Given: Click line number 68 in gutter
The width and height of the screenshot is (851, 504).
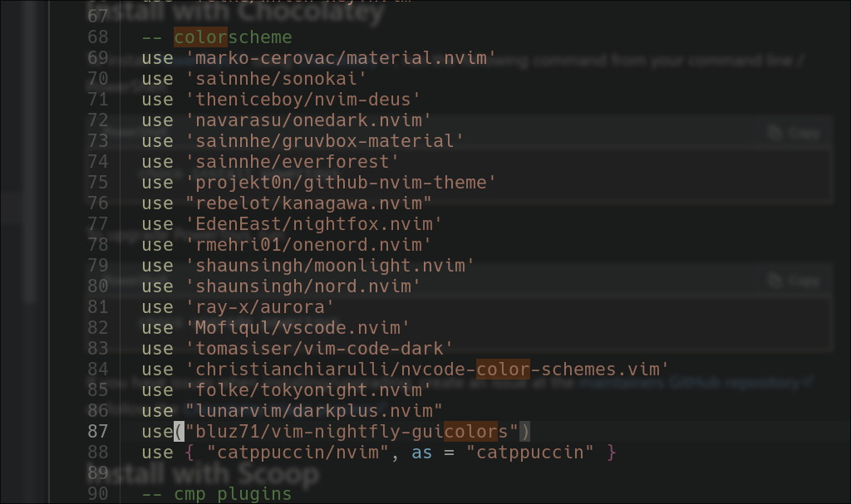Looking at the screenshot, I should click(x=98, y=37).
